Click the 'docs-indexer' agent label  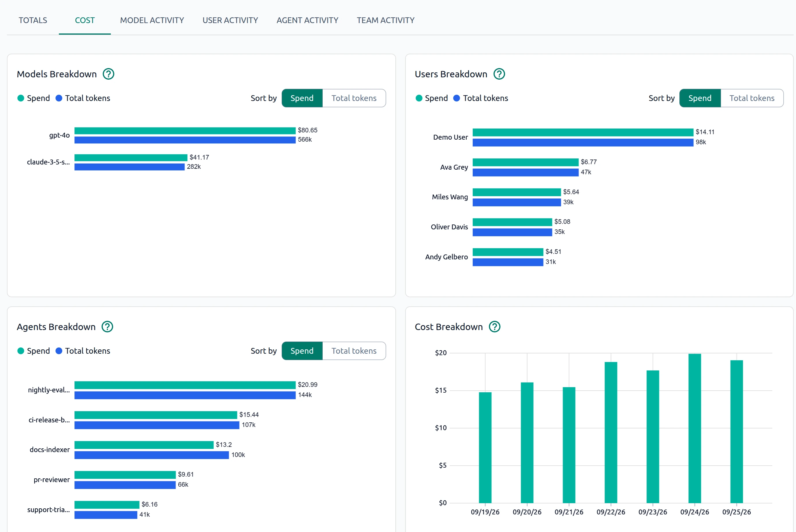coord(50,450)
